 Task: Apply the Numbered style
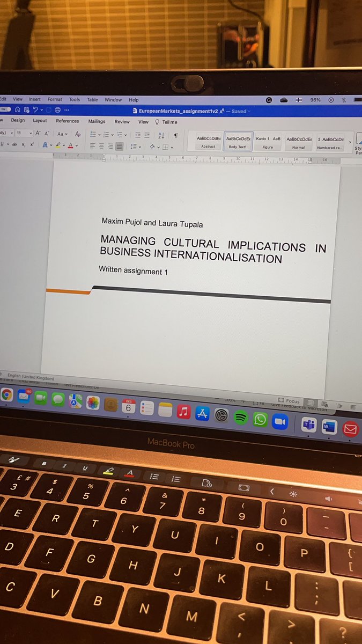329,143
